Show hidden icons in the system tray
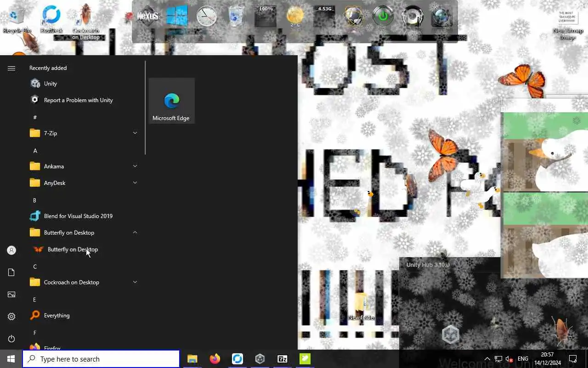 point(487,359)
